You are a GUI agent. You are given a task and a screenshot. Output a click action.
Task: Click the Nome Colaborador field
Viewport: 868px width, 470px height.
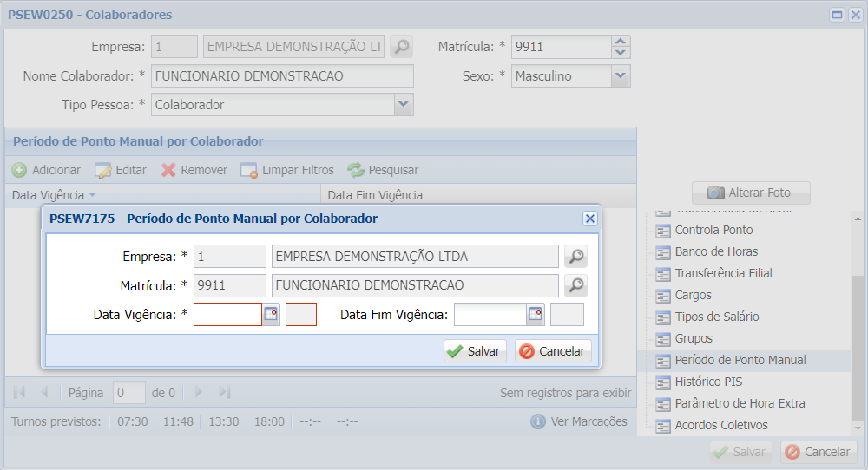(x=282, y=75)
